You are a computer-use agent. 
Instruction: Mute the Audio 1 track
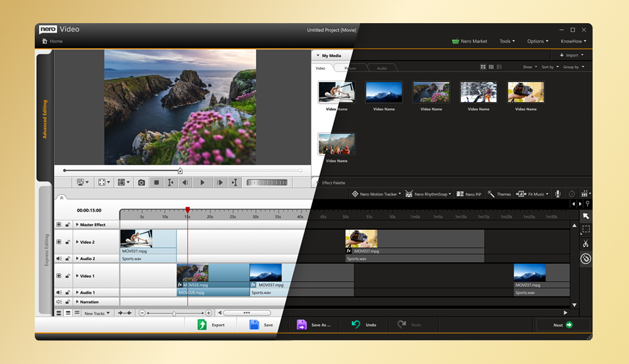pyautogui.click(x=58, y=293)
